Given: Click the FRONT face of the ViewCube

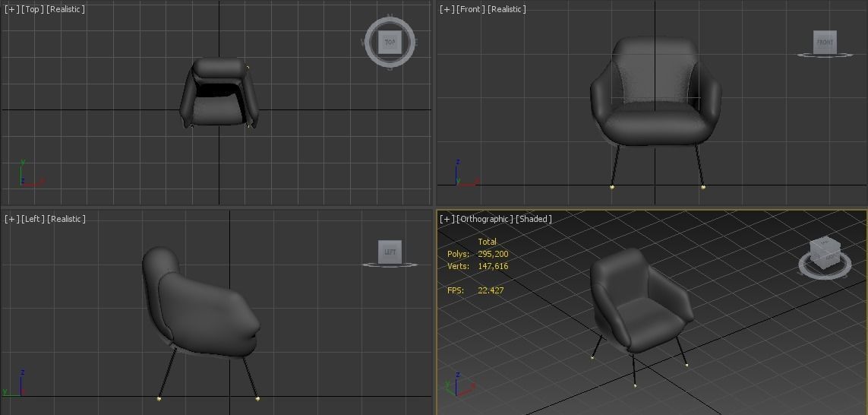Looking at the screenshot, I should [824, 42].
